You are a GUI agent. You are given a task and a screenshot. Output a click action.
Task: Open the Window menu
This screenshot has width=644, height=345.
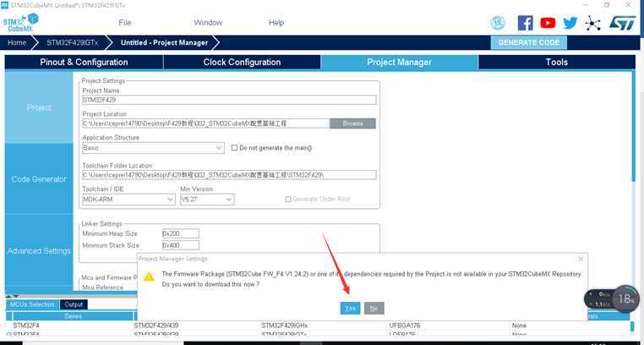click(x=208, y=23)
